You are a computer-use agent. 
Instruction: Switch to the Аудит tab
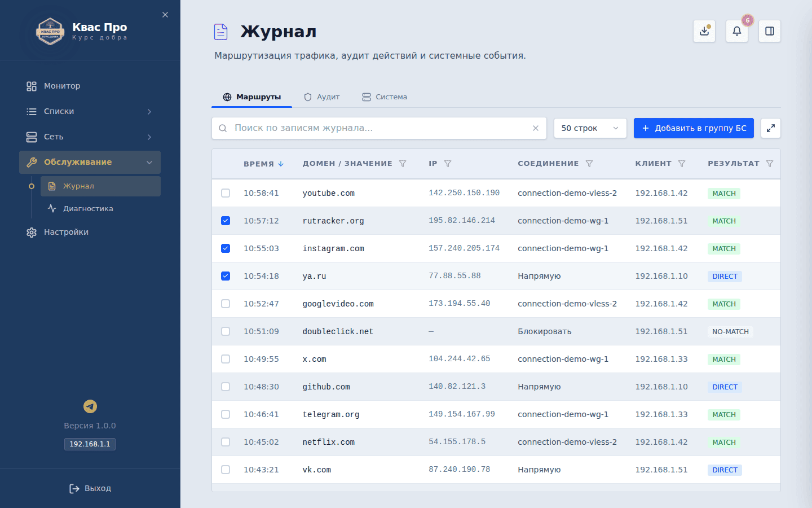click(322, 97)
